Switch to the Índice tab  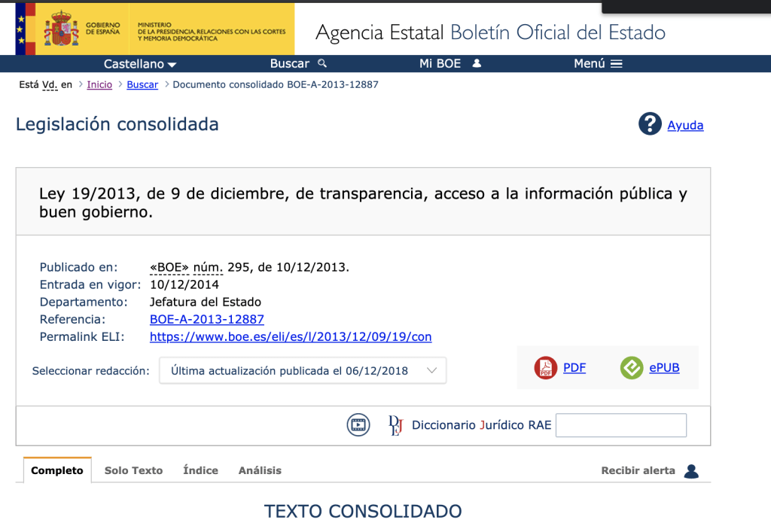[200, 470]
